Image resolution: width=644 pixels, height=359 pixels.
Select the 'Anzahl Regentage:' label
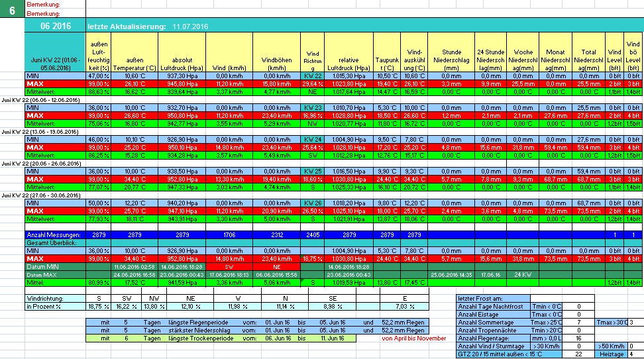click(493, 338)
